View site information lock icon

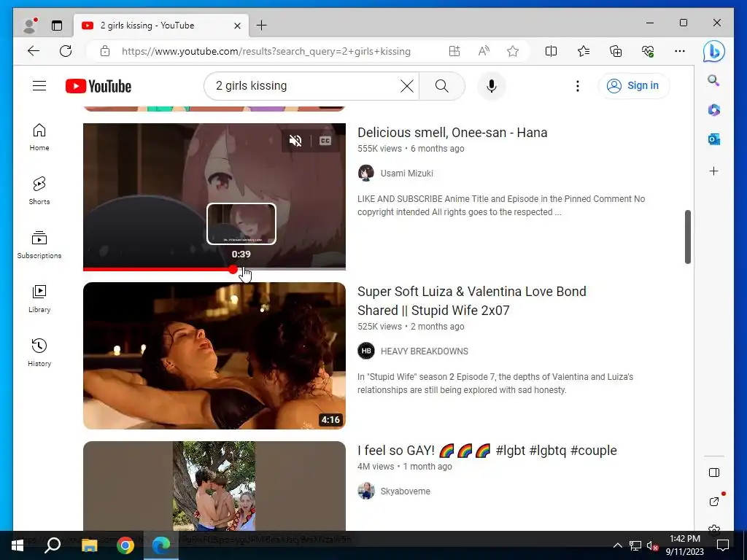click(x=105, y=52)
